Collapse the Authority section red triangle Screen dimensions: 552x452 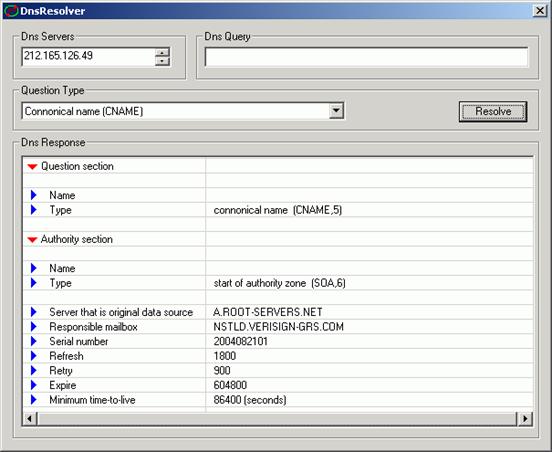pos(32,240)
